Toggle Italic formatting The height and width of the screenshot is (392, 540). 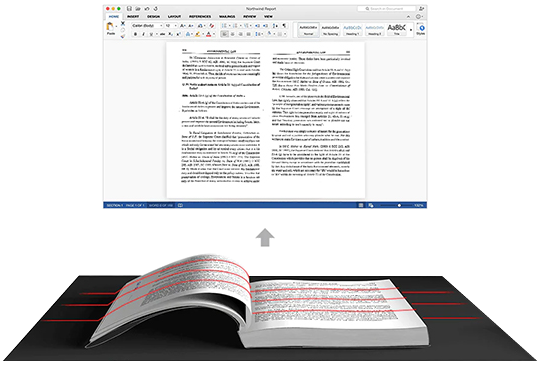(x=143, y=34)
